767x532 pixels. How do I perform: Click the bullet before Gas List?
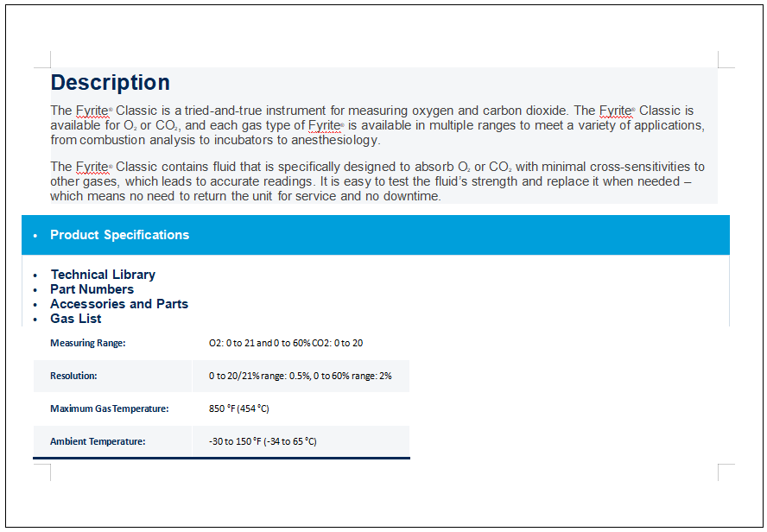[x=35, y=320]
